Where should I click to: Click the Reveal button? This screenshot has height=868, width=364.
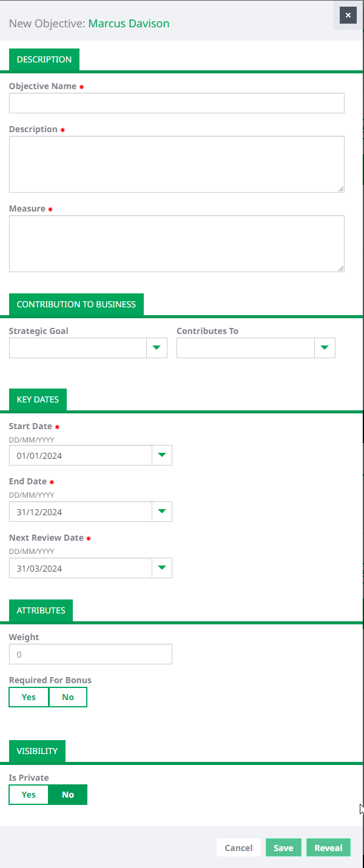pos(328,847)
